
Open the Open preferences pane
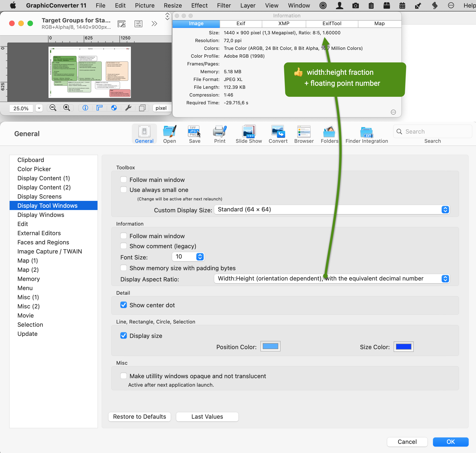(170, 134)
